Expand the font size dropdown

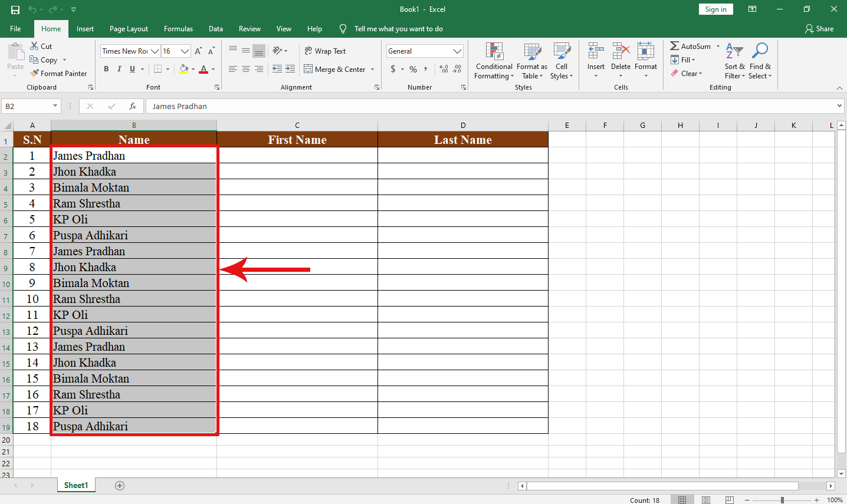point(185,51)
